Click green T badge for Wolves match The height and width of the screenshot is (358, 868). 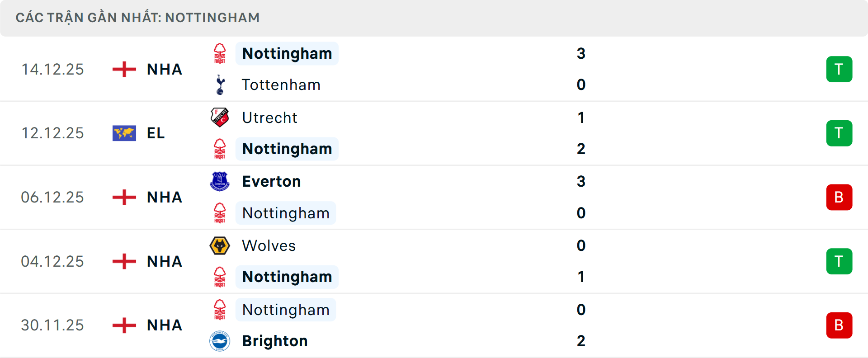(839, 261)
